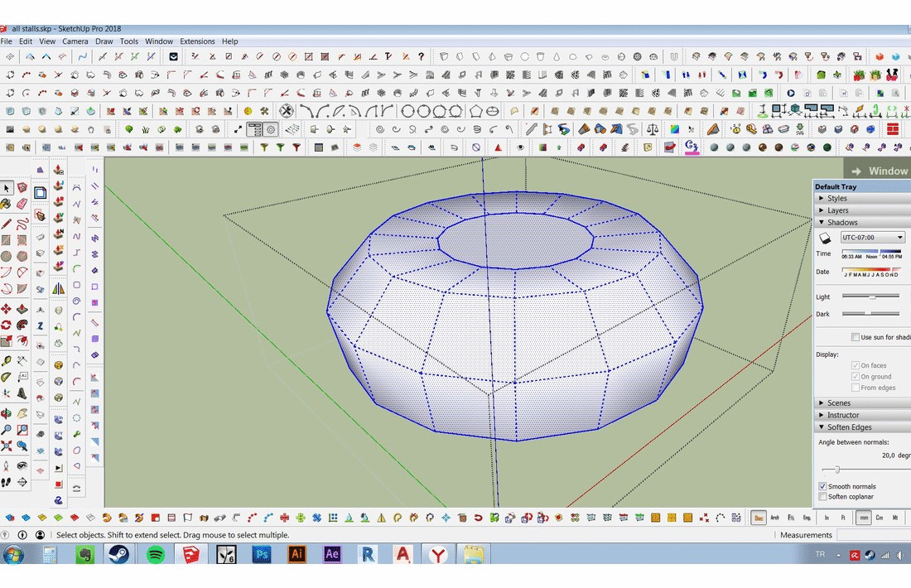Select the arrow Select tool

coord(7,188)
